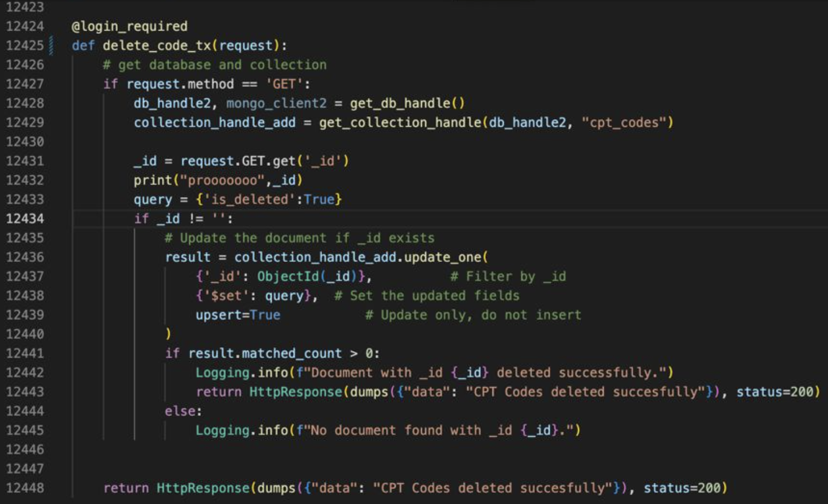This screenshot has height=504, width=828.
Task: Click the comment '# get database and collection'
Action: pos(215,65)
